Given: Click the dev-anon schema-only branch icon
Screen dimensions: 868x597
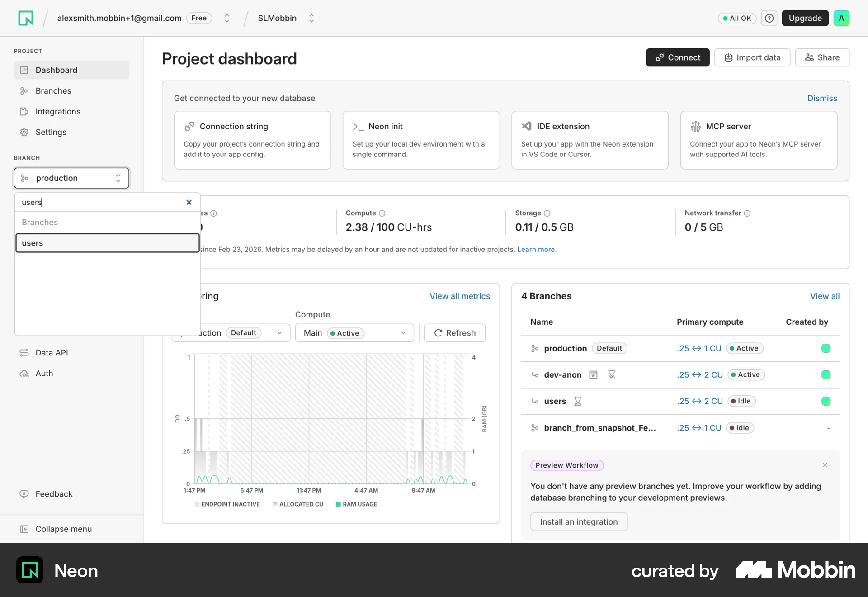Looking at the screenshot, I should 593,374.
